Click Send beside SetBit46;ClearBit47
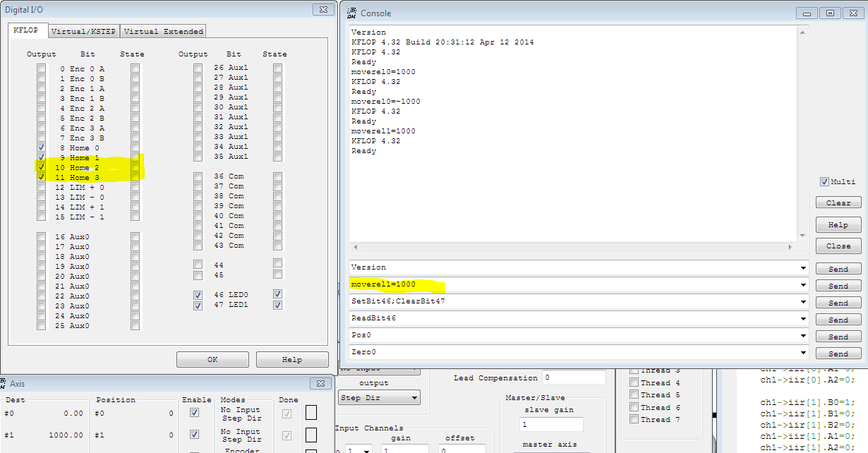 click(838, 303)
